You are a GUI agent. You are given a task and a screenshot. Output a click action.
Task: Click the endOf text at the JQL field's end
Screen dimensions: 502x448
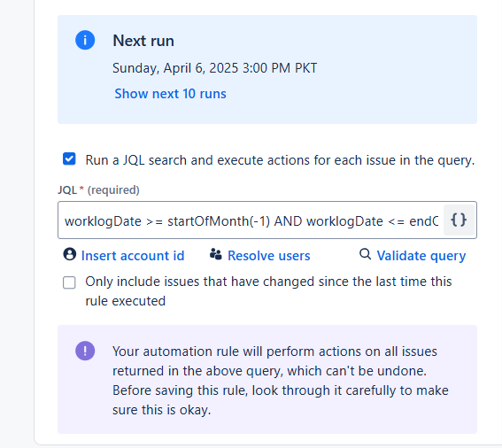(x=423, y=221)
